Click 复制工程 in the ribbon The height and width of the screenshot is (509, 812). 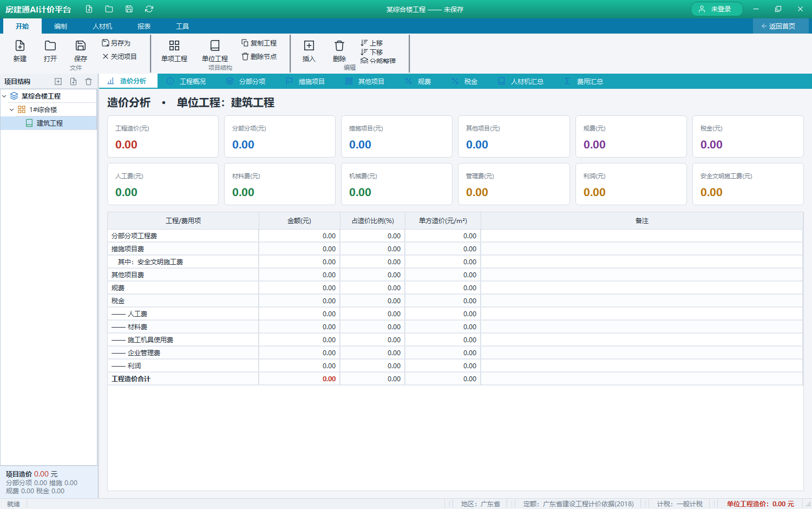coord(259,43)
